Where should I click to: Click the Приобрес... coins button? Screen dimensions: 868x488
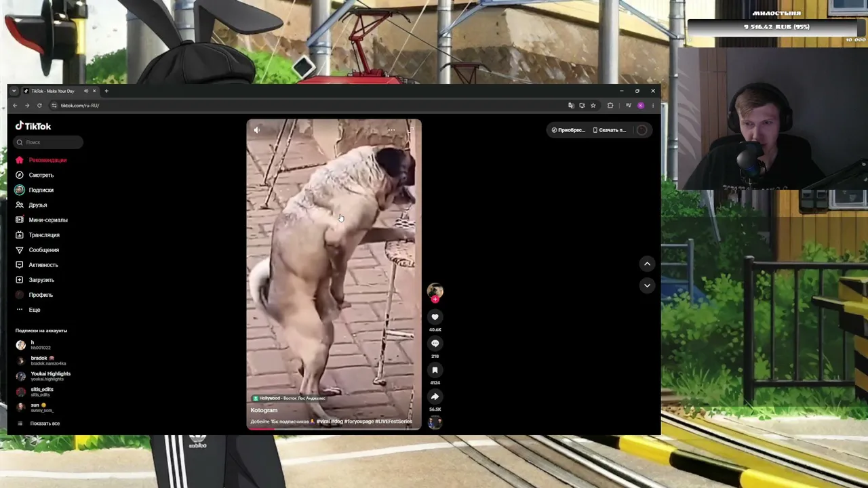click(568, 130)
